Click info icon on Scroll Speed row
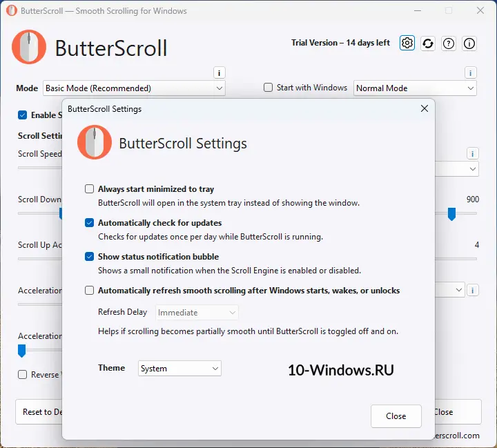 click(472, 154)
